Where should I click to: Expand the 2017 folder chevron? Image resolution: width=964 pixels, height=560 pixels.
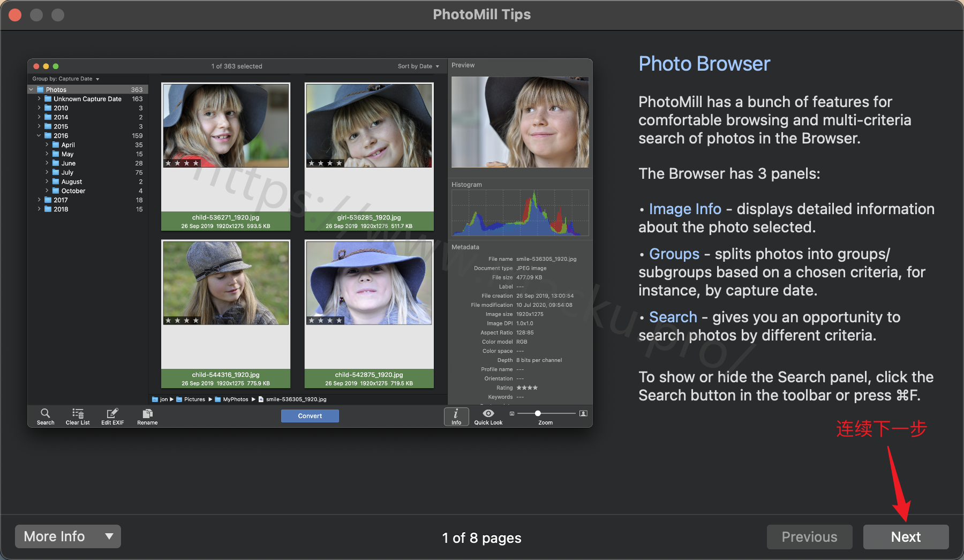point(39,200)
